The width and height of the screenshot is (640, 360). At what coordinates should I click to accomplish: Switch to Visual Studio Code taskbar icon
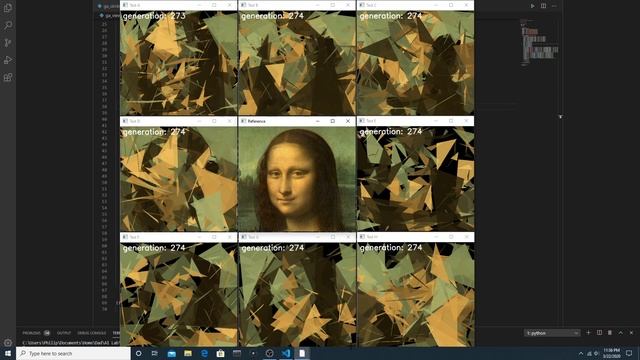pyautogui.click(x=286, y=353)
